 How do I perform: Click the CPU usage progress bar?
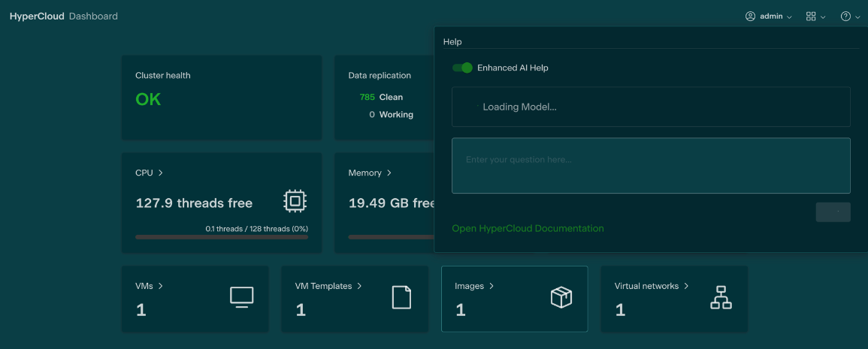click(222, 237)
